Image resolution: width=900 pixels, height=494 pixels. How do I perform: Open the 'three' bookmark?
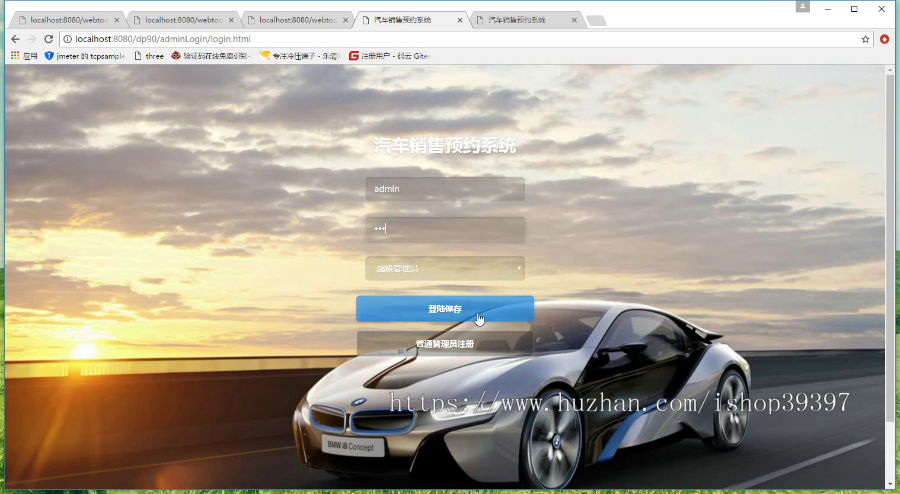[x=149, y=56]
